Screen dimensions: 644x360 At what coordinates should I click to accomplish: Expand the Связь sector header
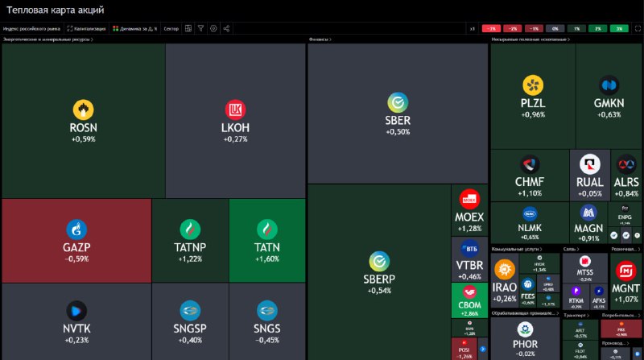pyautogui.click(x=571, y=249)
